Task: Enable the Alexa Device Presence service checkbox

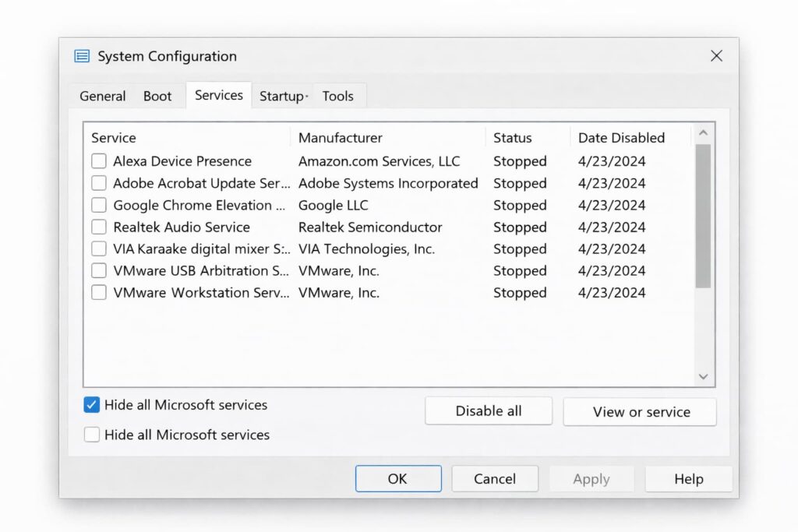Action: (99, 161)
